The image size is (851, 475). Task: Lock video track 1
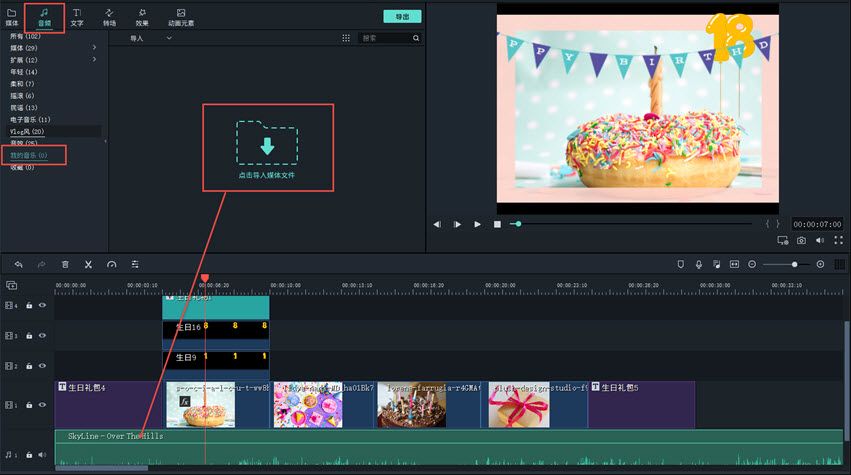coord(29,406)
